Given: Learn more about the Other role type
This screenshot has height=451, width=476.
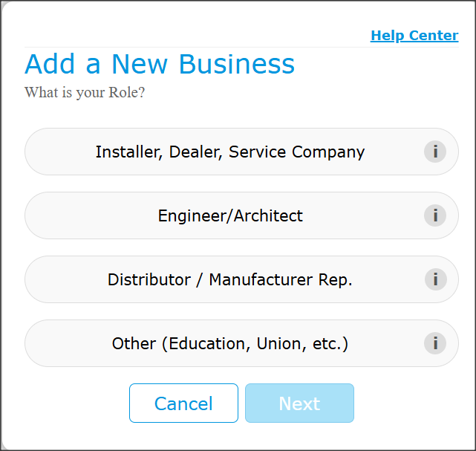Looking at the screenshot, I should point(434,343).
